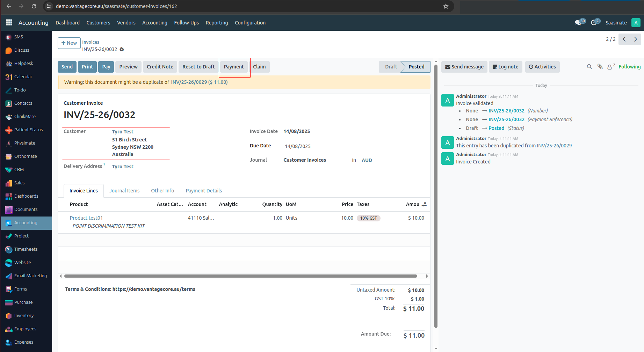Image resolution: width=644 pixels, height=352 pixels.
Task: Open column options icon in invoice lines
Action: [x=424, y=204]
